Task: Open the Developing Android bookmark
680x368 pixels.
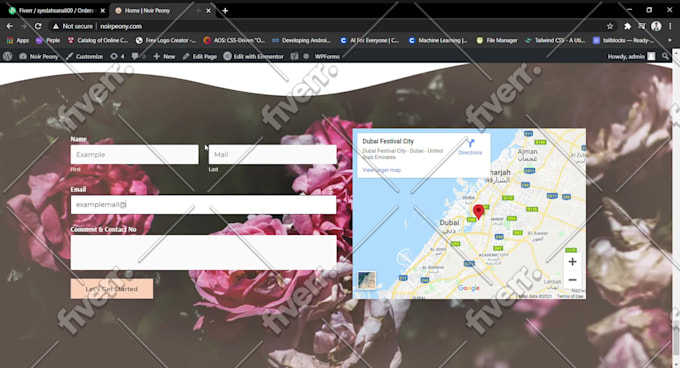Action: (301, 40)
